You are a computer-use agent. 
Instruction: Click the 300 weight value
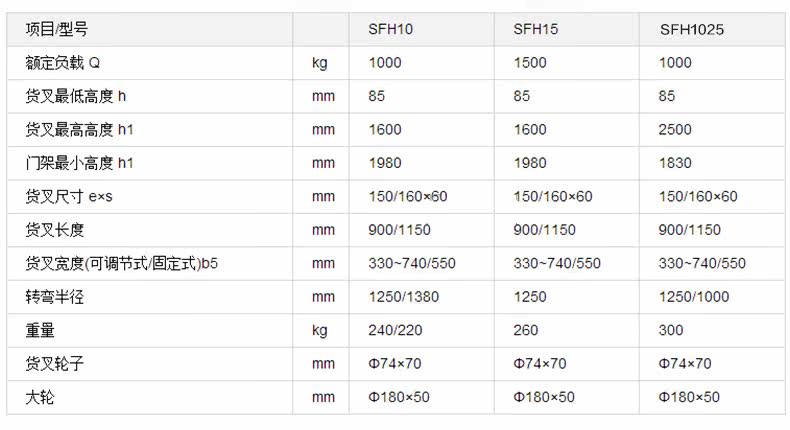coord(671,330)
